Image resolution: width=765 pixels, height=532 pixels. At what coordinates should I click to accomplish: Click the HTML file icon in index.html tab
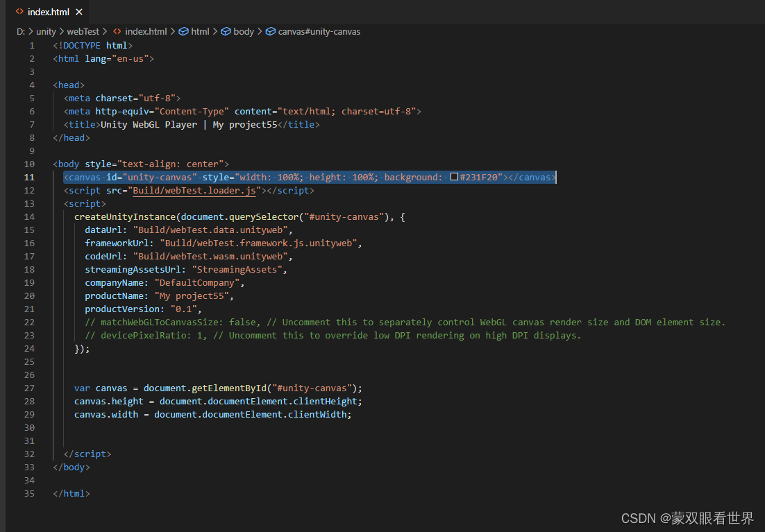pyautogui.click(x=19, y=12)
